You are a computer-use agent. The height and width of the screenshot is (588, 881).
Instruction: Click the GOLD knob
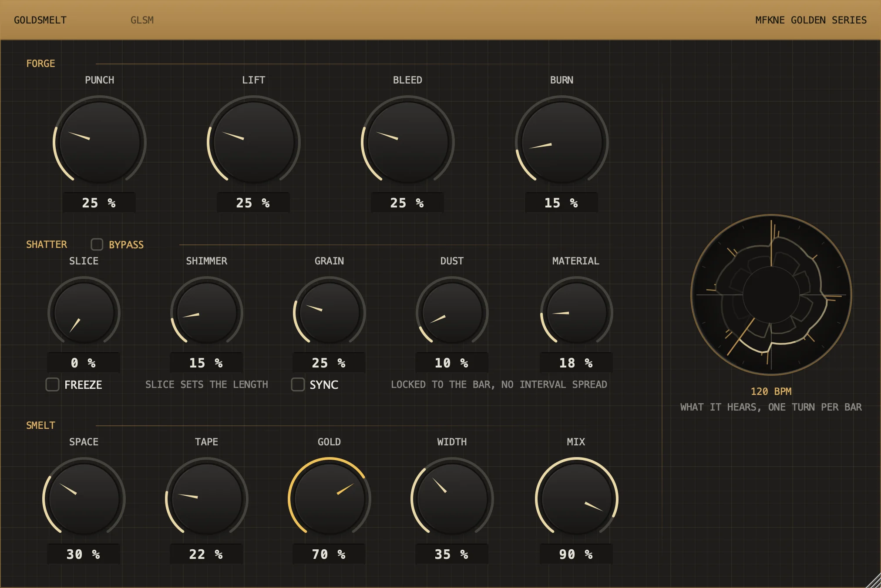330,499
